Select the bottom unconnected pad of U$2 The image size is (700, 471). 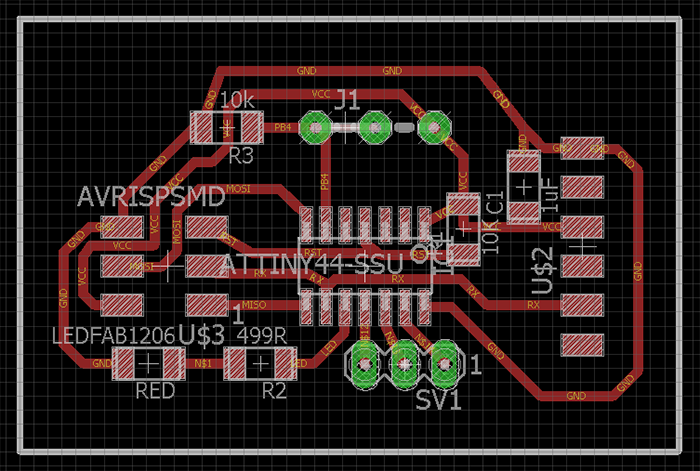583,345
